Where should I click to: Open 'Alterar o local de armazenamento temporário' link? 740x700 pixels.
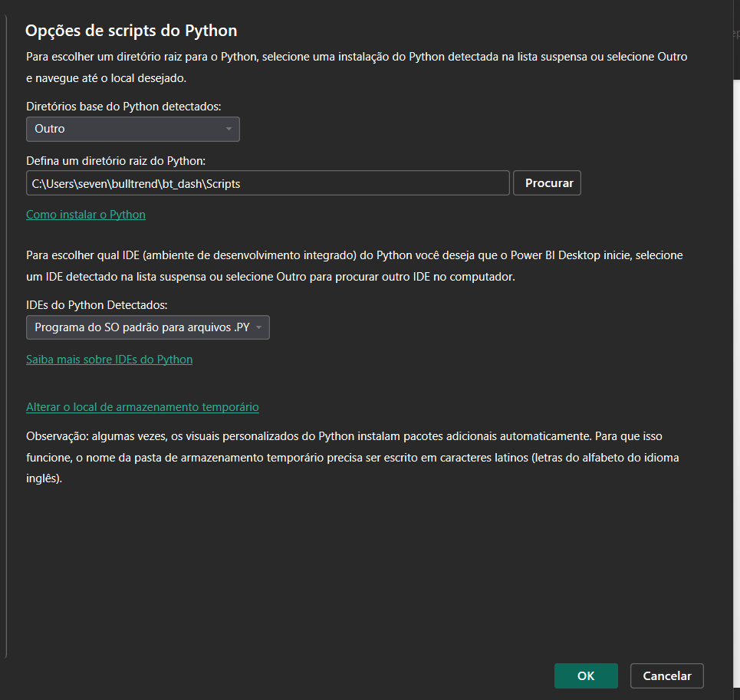click(142, 407)
